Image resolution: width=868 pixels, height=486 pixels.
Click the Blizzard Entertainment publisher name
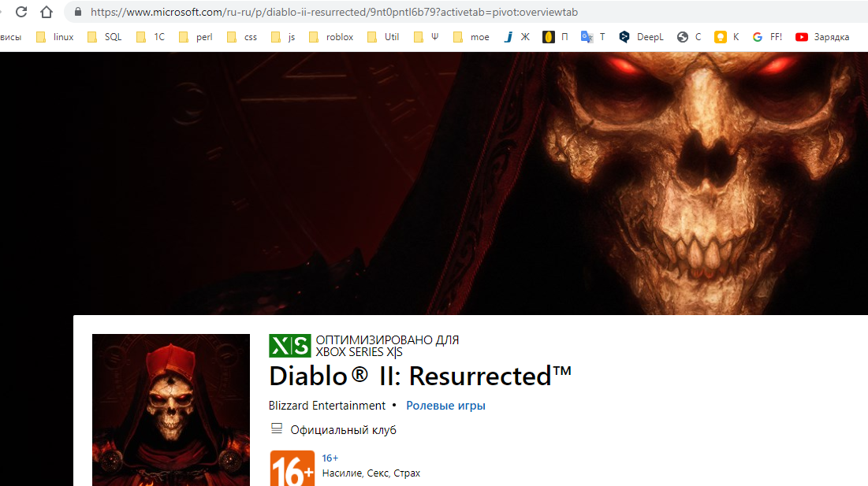(x=327, y=406)
